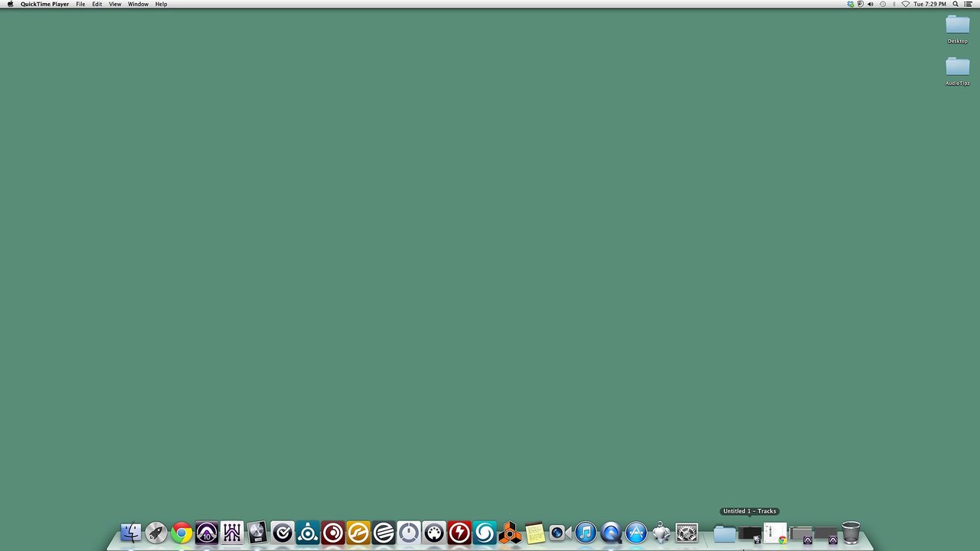
Task: Open the App Store from Dock
Action: [x=636, y=532]
